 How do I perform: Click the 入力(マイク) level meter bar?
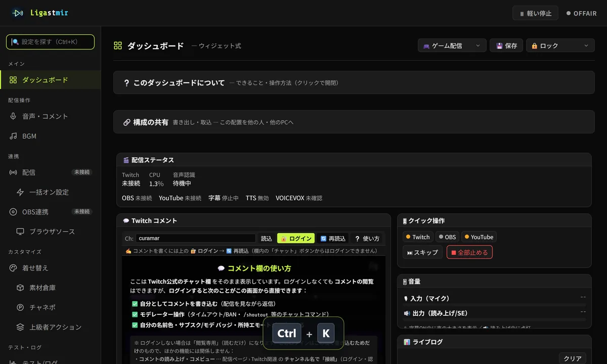point(494,305)
